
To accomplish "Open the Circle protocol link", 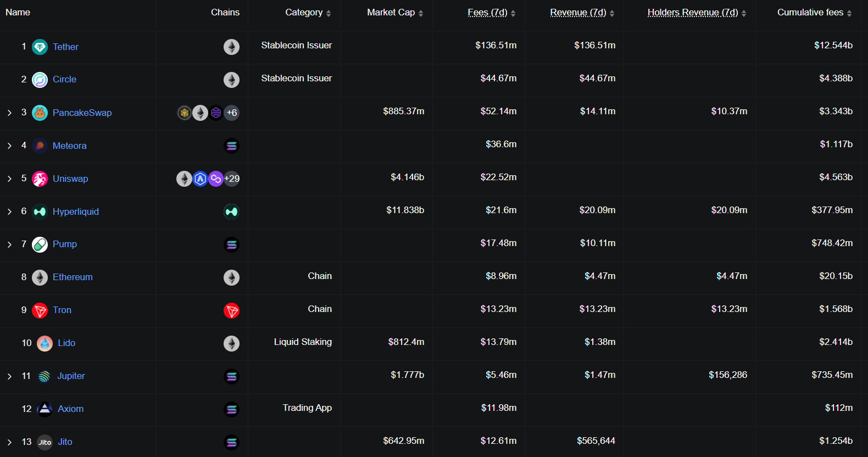I will [64, 80].
